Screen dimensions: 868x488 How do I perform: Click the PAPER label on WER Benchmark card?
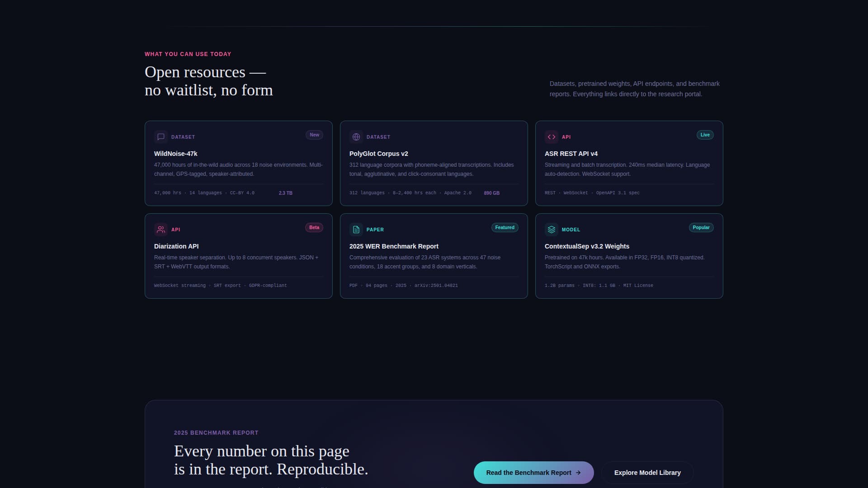pos(375,230)
